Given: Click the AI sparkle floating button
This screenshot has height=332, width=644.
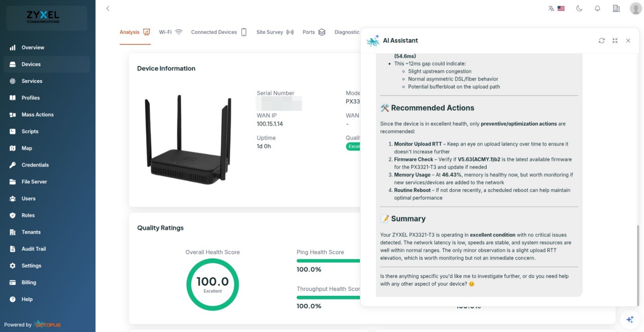Looking at the screenshot, I should (630, 320).
